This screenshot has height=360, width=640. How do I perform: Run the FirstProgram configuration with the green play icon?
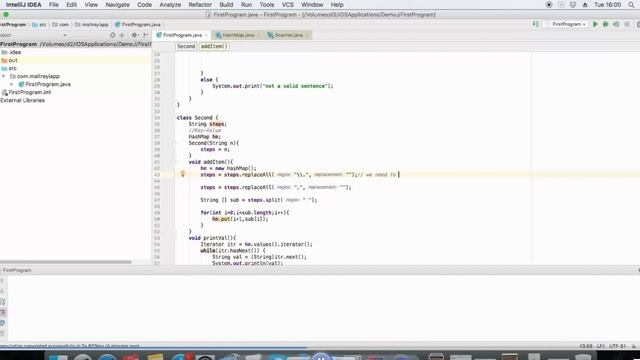(595, 24)
